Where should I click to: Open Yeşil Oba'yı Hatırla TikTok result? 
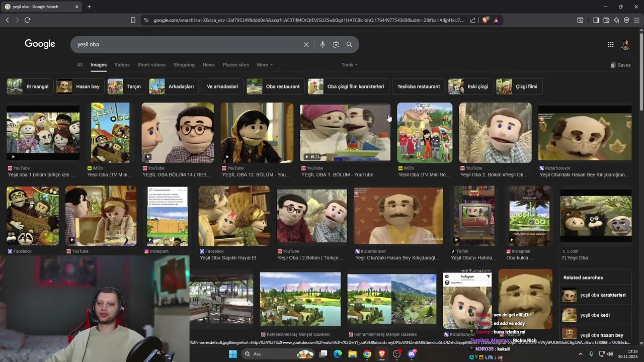[x=474, y=216]
